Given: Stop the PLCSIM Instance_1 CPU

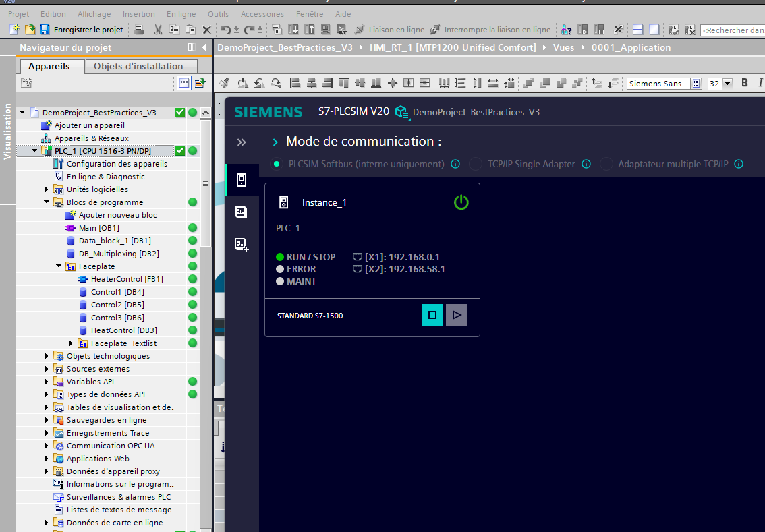Looking at the screenshot, I should coord(432,315).
